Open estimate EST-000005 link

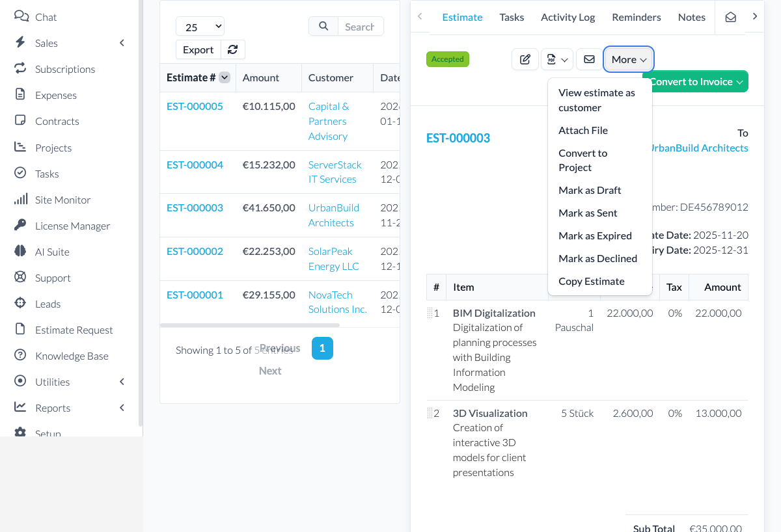coord(195,107)
